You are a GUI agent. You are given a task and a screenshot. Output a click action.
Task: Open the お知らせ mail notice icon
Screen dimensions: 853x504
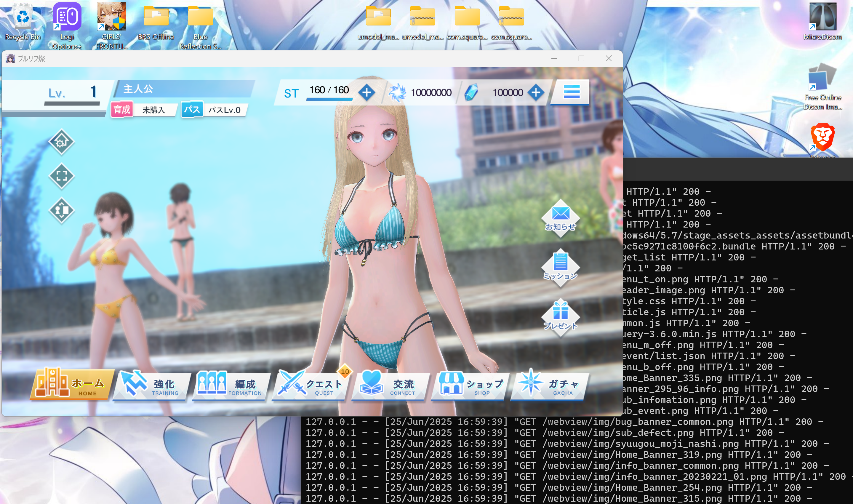(x=560, y=218)
